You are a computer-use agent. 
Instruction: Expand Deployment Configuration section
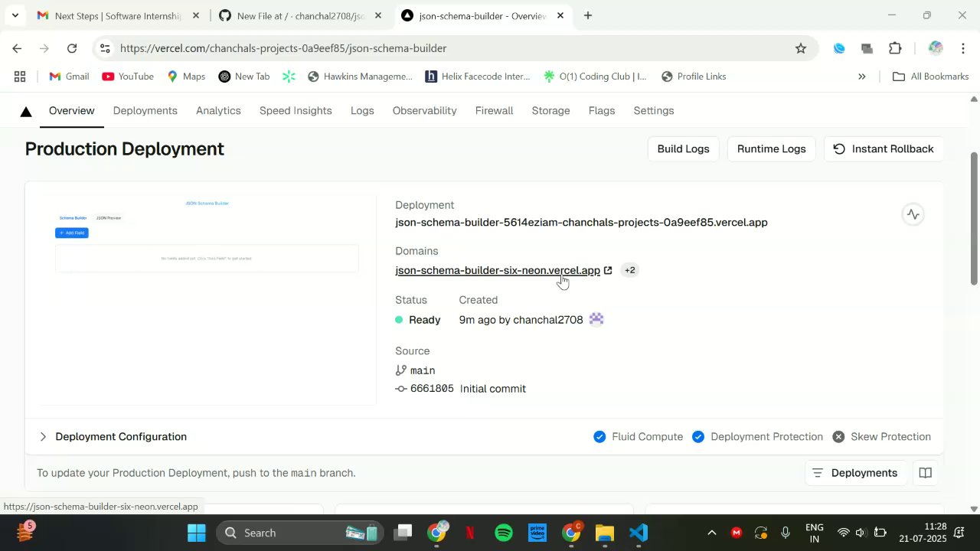coord(113,437)
